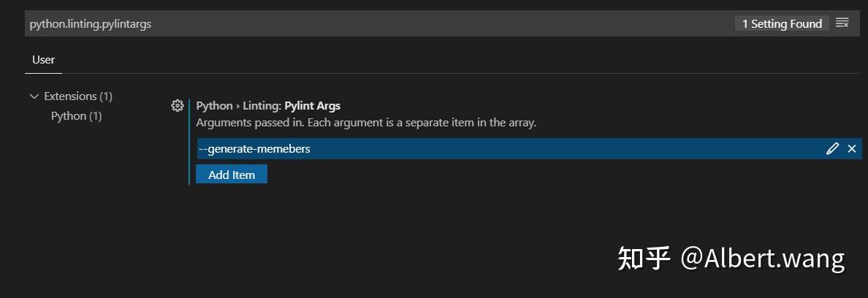This screenshot has width=868, height=298.
Task: Click the 1 Setting Found badge
Action: coord(782,24)
